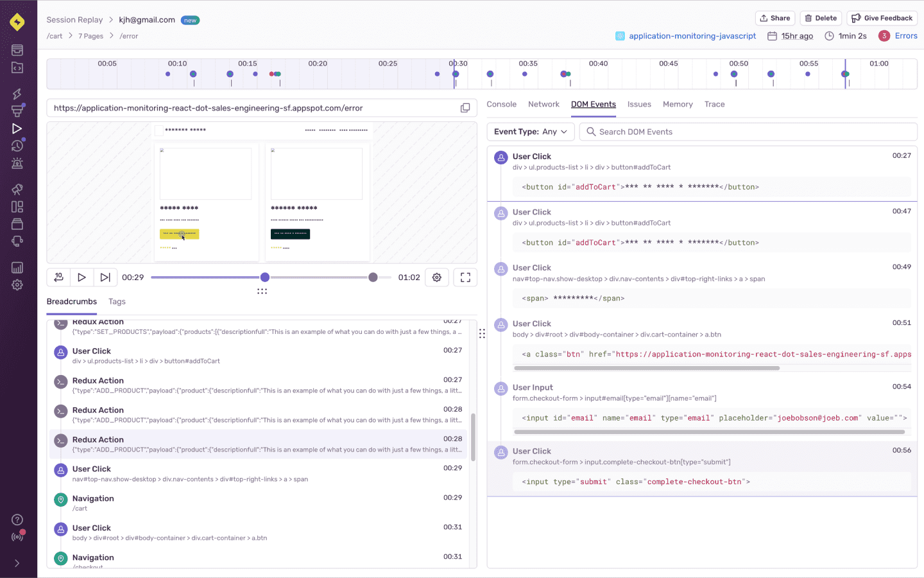The height and width of the screenshot is (578, 924).
Task: Click the grip handle below the player
Action: pos(262,291)
